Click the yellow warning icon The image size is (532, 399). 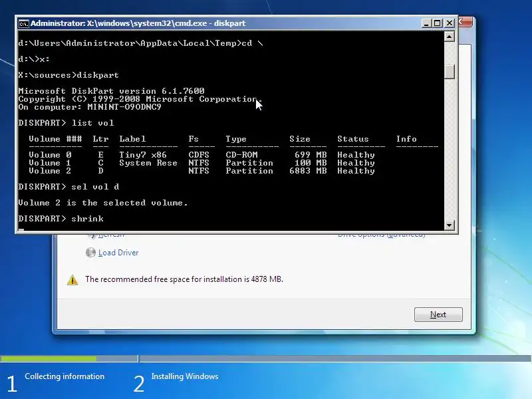pyautogui.click(x=72, y=280)
